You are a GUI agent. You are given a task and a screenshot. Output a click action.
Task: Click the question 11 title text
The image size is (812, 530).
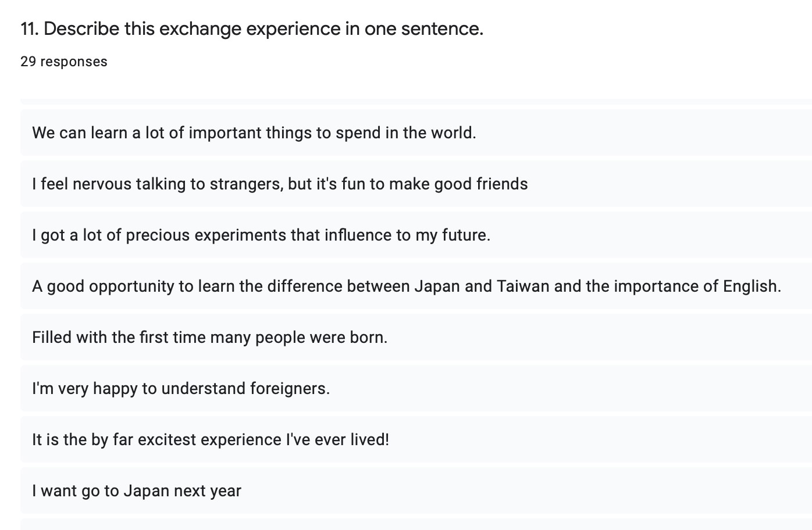252,28
